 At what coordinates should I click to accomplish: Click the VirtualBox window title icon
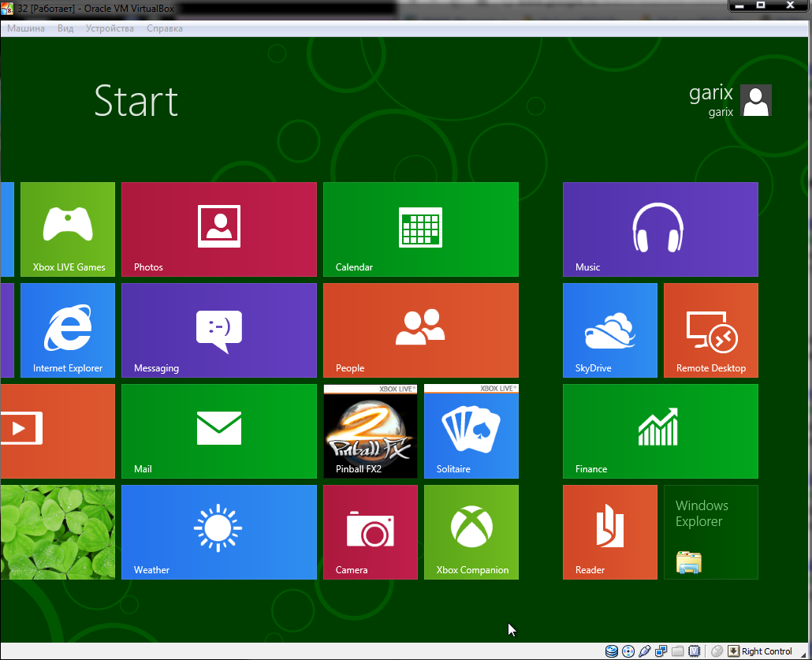pyautogui.click(x=7, y=9)
